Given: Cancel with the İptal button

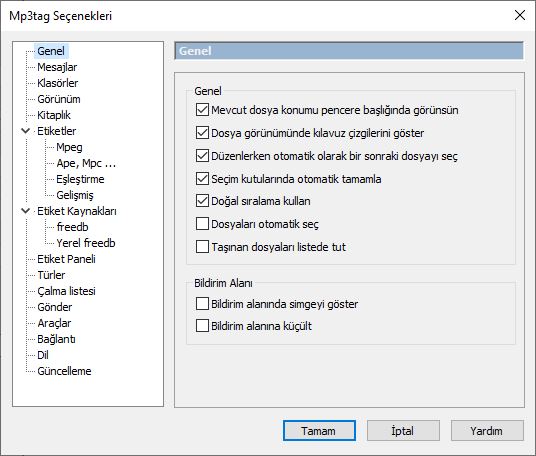Looking at the screenshot, I should coord(403,431).
